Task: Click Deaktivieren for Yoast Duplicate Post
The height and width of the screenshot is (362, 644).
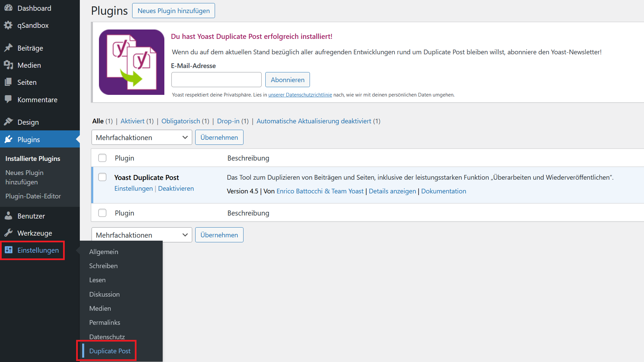Action: 176,188
